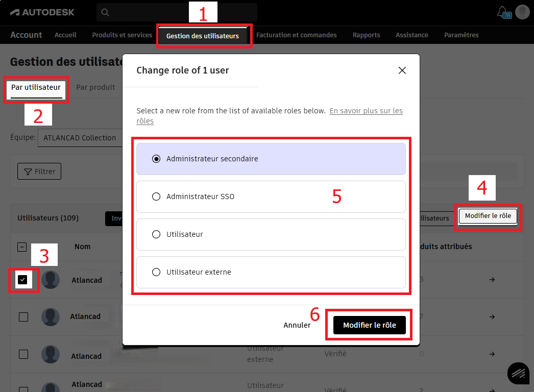Close the Change role dialog with X
This screenshot has height=392, width=534.
[x=402, y=70]
